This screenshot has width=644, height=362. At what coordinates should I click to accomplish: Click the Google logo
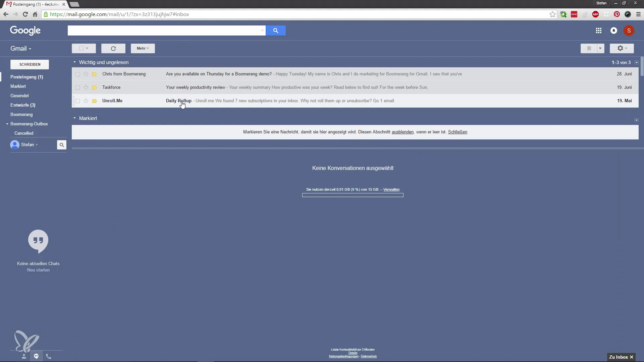pos(25,31)
